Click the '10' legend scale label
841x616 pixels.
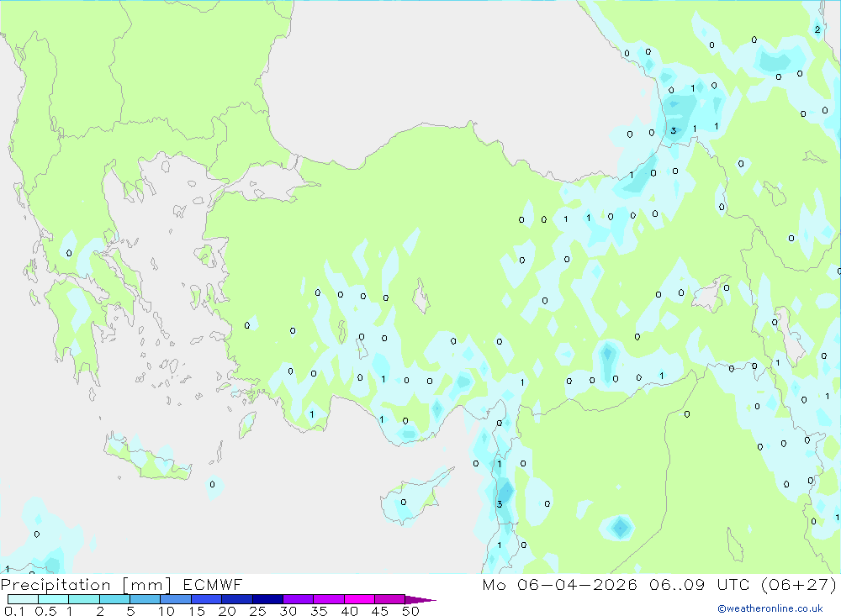(x=167, y=611)
